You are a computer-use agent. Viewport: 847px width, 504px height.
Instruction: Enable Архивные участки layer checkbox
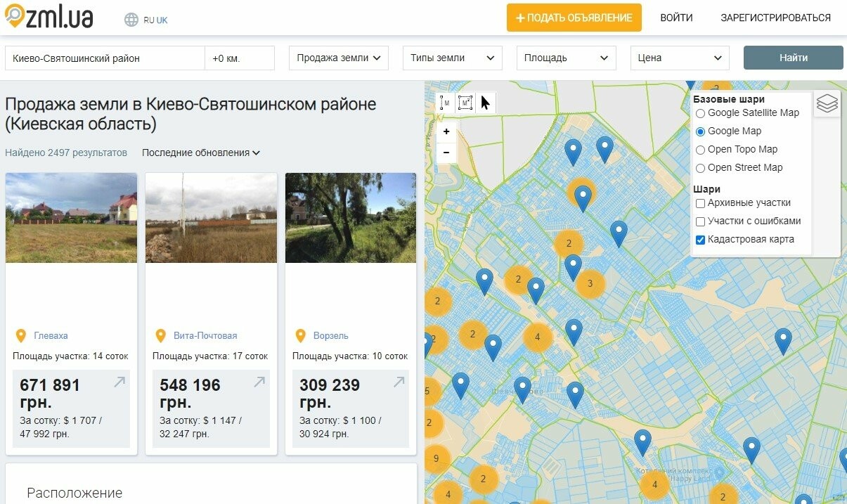click(700, 203)
